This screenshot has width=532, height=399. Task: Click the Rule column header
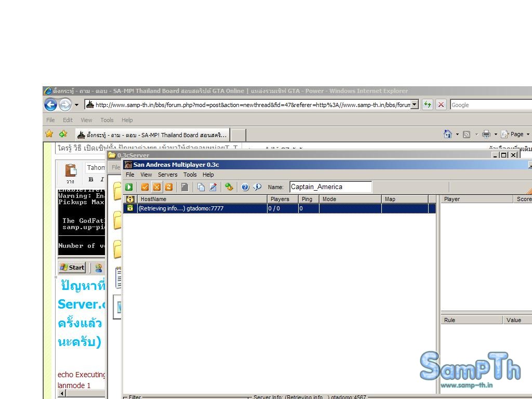pos(472,320)
